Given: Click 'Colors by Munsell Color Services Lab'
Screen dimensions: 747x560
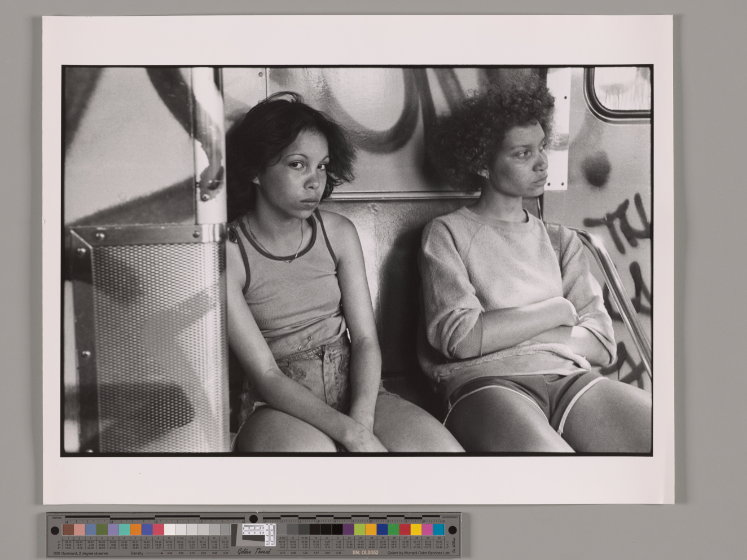Looking at the screenshot, I should point(418,553).
